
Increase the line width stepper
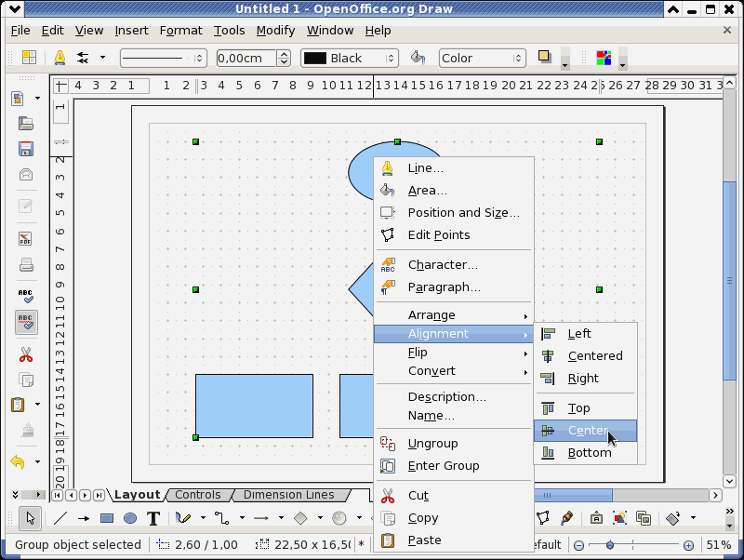coord(284,54)
